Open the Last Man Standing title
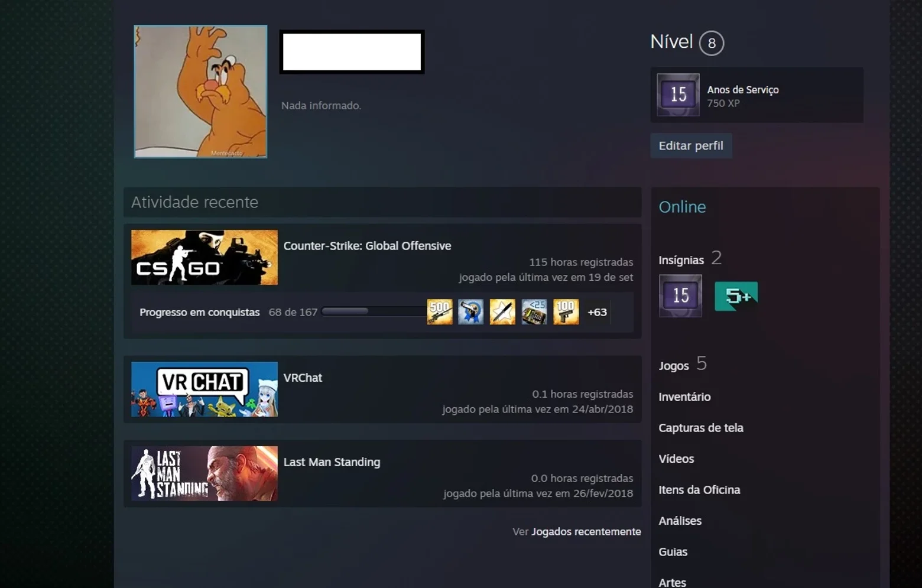This screenshot has height=588, width=922. tap(332, 462)
